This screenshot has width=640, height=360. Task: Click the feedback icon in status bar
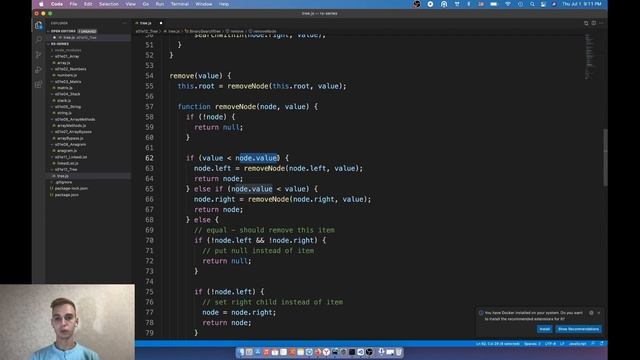pyautogui.click(x=593, y=344)
